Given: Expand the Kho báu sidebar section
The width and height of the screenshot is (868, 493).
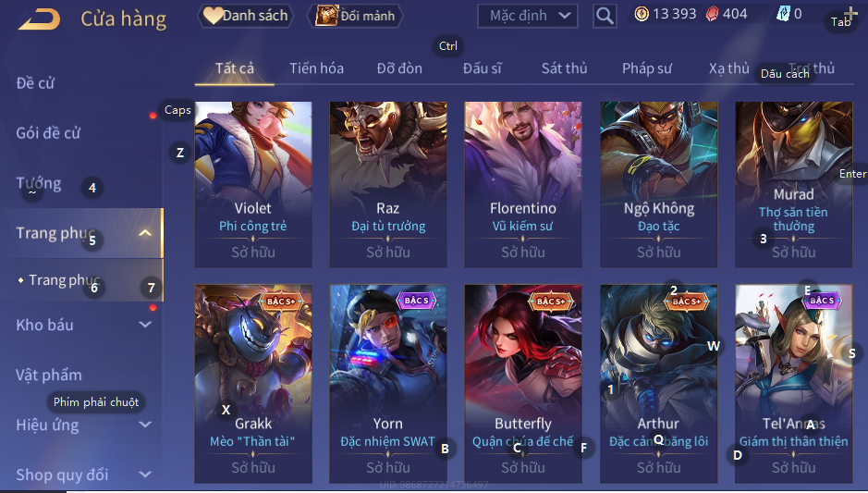Looking at the screenshot, I should (145, 325).
